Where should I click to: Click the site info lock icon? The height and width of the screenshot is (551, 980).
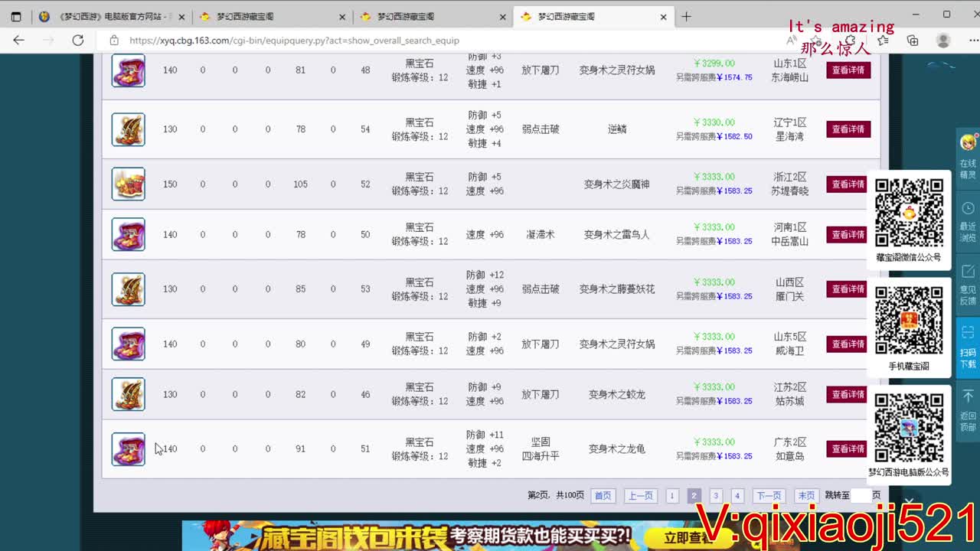pyautogui.click(x=114, y=41)
